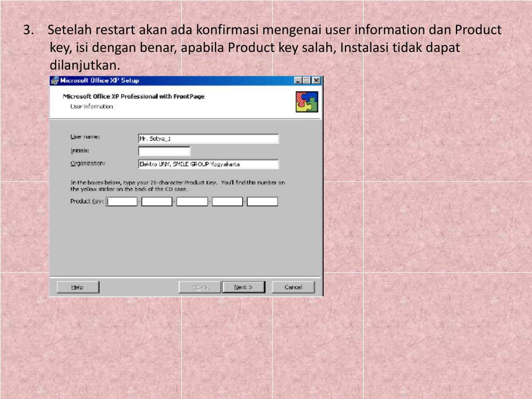Click the Office setup icon in title bar
532x399 pixels.
pyautogui.click(x=54, y=81)
